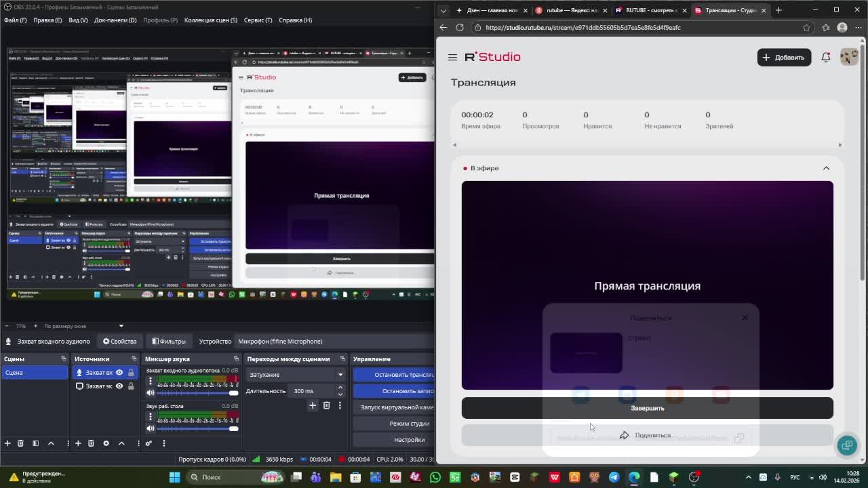Screen dimensions: 868x488
Task: Open OBS Настройки button
Action: 394,440
